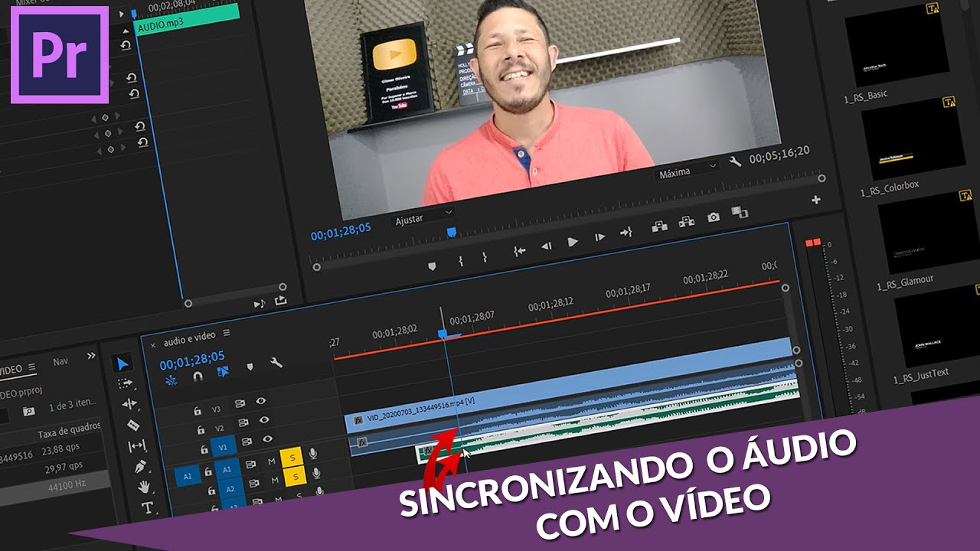Screen dimensions: 980x551
Task: Select the Track Select Forward tool
Action: (126, 383)
